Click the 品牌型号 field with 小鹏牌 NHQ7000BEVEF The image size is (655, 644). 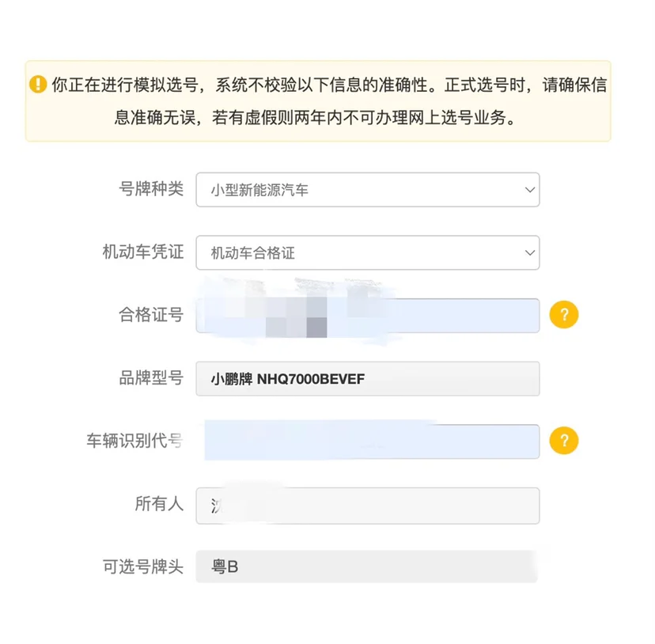click(368, 379)
